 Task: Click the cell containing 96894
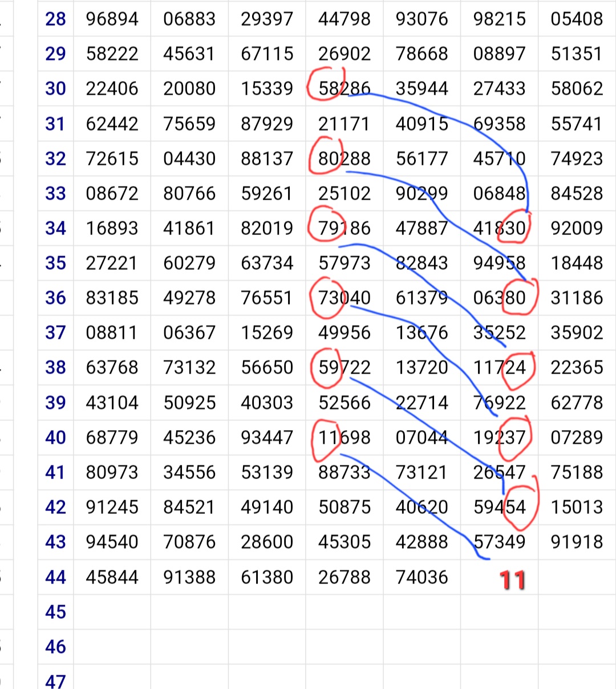112,19
